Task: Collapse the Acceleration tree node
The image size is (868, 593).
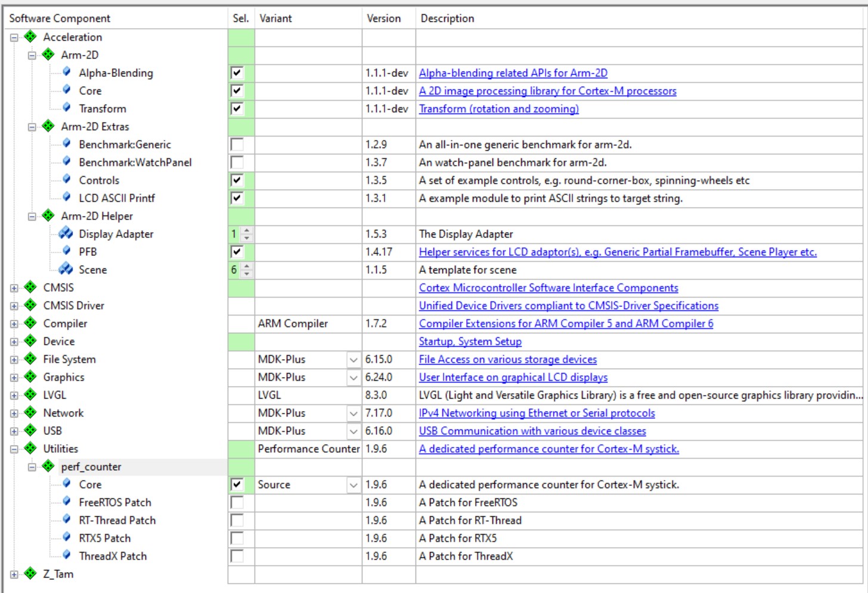Action: point(14,38)
